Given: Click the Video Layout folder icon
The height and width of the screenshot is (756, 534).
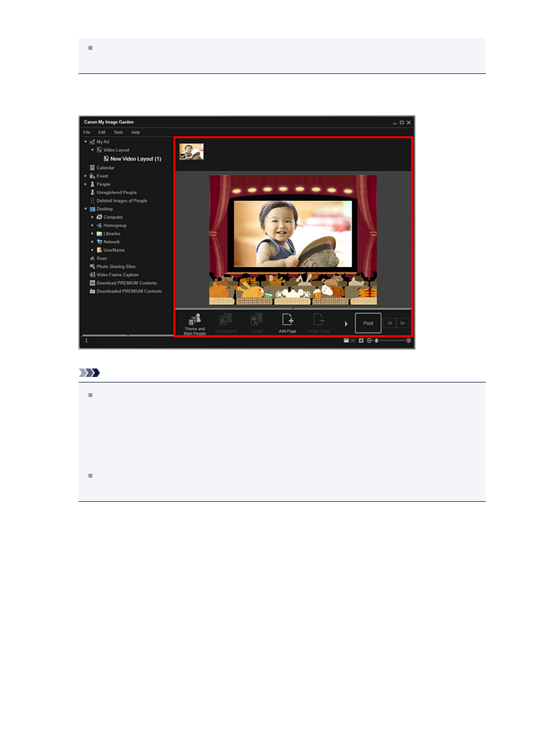Looking at the screenshot, I should 99,150.
